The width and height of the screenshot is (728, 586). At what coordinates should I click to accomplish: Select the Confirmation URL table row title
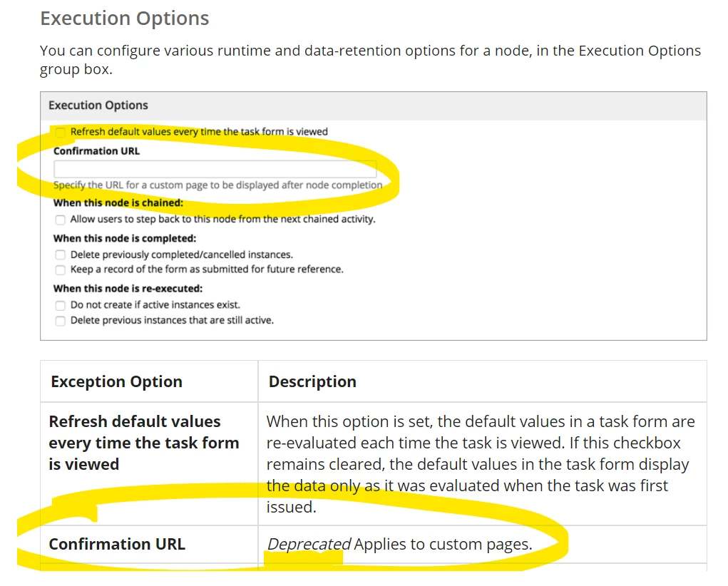(117, 544)
